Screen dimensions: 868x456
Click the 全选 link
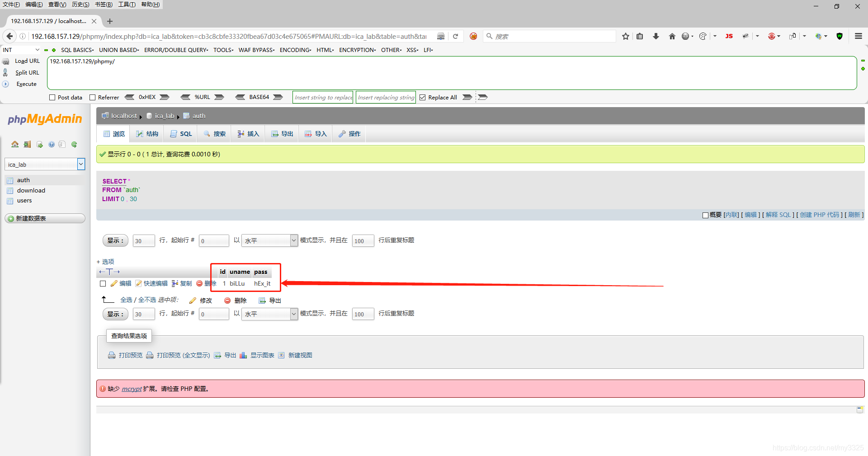click(x=126, y=300)
